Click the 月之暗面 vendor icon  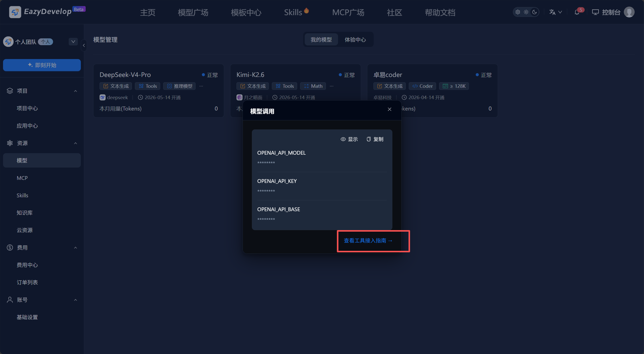click(x=239, y=97)
